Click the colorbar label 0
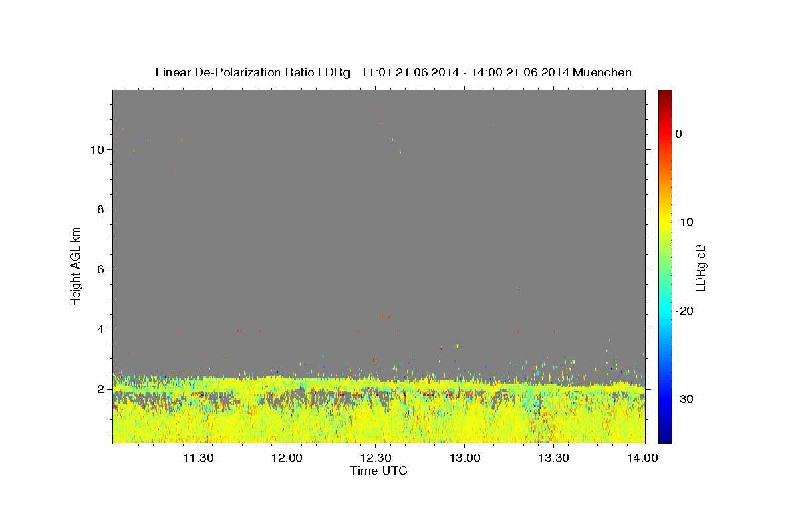The height and width of the screenshot is (532, 798). click(678, 134)
